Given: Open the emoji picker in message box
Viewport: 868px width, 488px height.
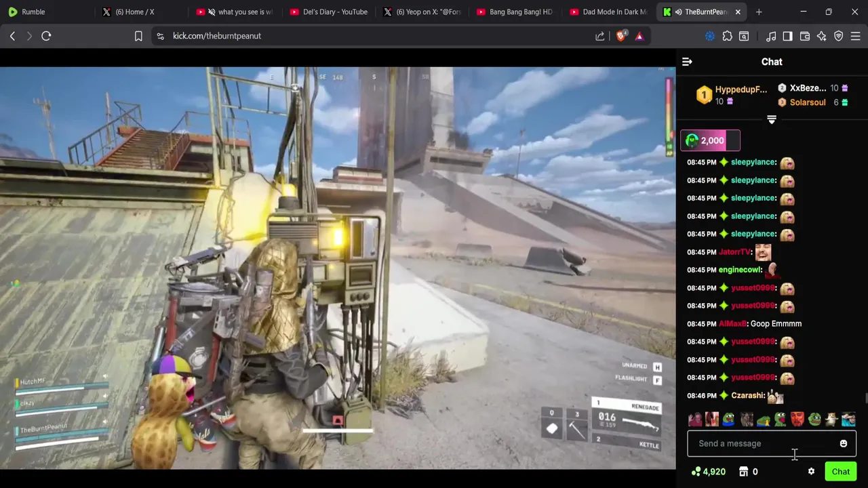Looking at the screenshot, I should (843, 444).
